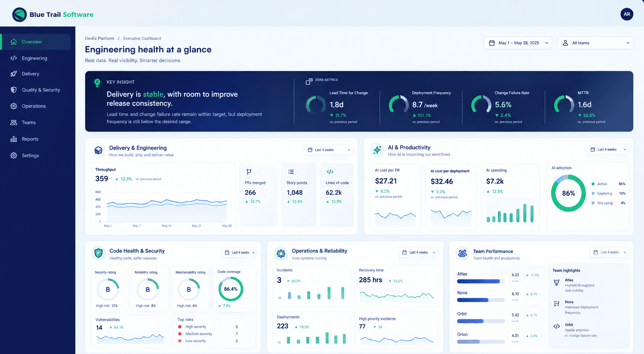Click the 86% AI adoption donut chart

tap(569, 193)
